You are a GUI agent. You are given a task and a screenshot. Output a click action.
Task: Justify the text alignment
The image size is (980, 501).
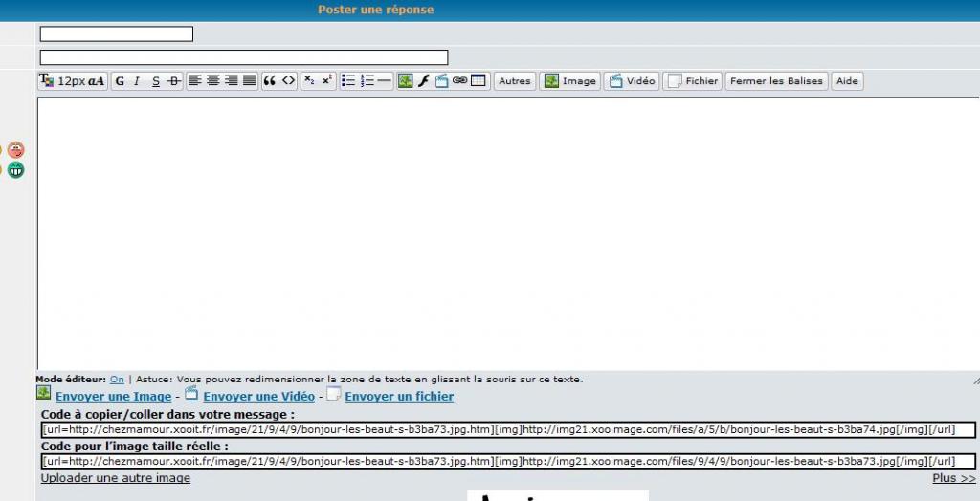tap(250, 80)
